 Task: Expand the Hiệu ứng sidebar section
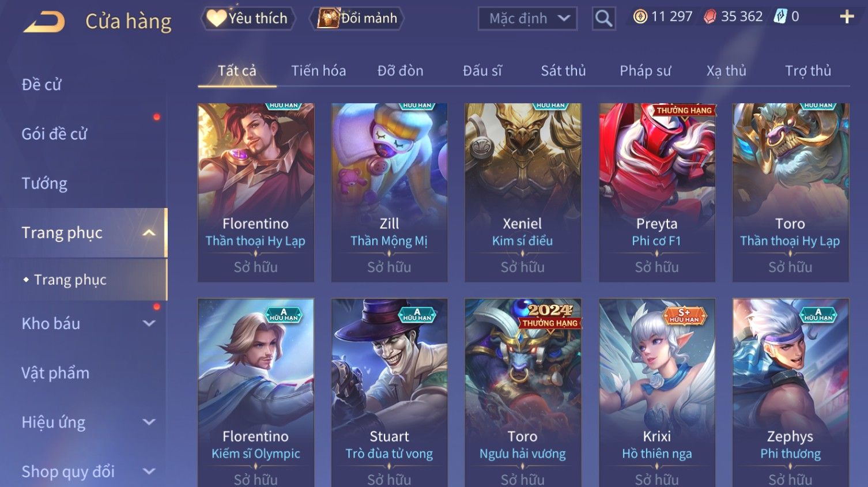(149, 422)
